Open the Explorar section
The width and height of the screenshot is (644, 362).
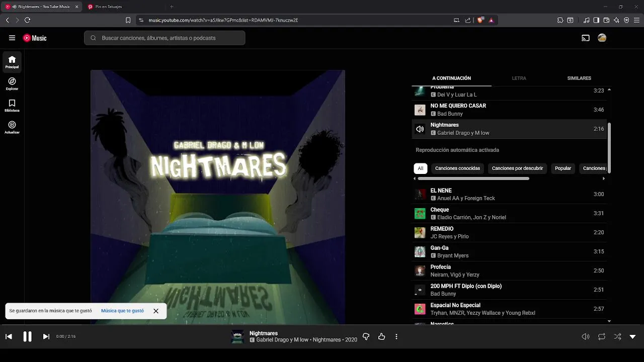point(12,84)
